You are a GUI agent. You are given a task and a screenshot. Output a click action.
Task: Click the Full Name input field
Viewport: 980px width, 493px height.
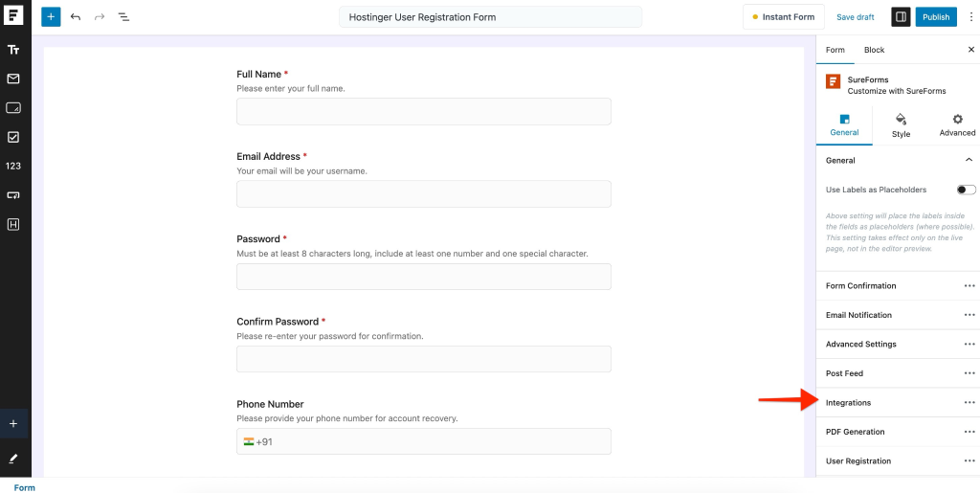pyautogui.click(x=423, y=111)
